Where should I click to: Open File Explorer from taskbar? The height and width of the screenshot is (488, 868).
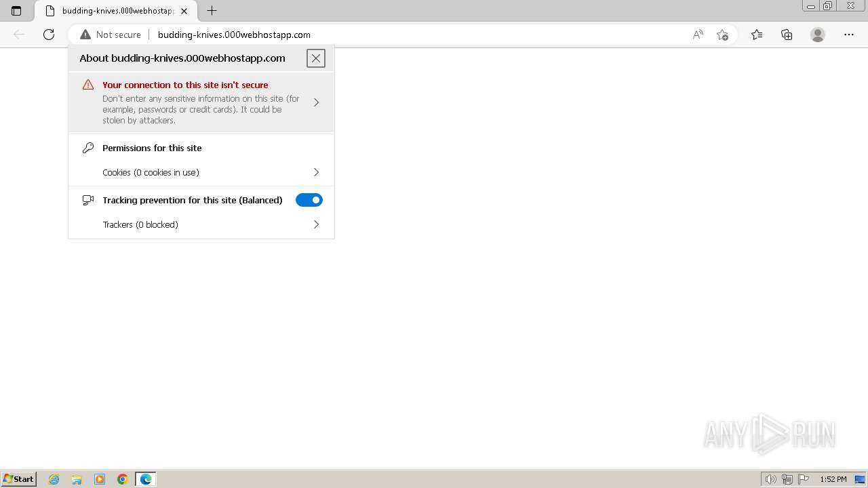(77, 479)
